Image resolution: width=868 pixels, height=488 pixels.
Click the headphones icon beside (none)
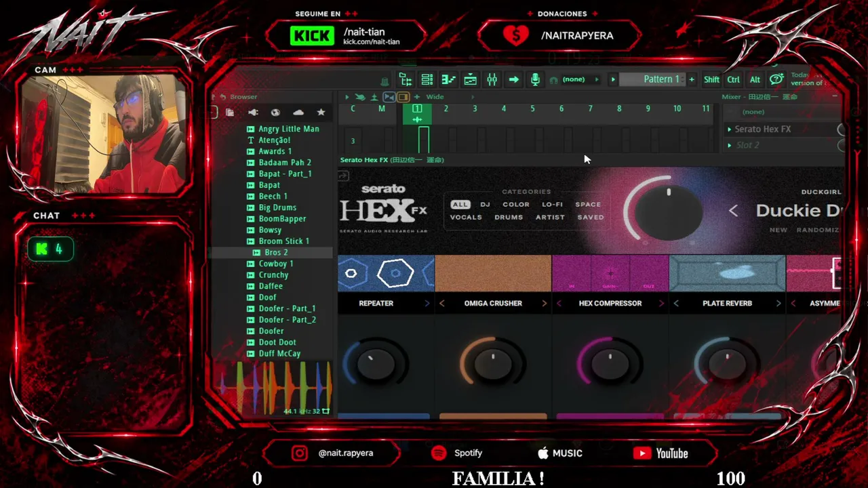(553, 80)
